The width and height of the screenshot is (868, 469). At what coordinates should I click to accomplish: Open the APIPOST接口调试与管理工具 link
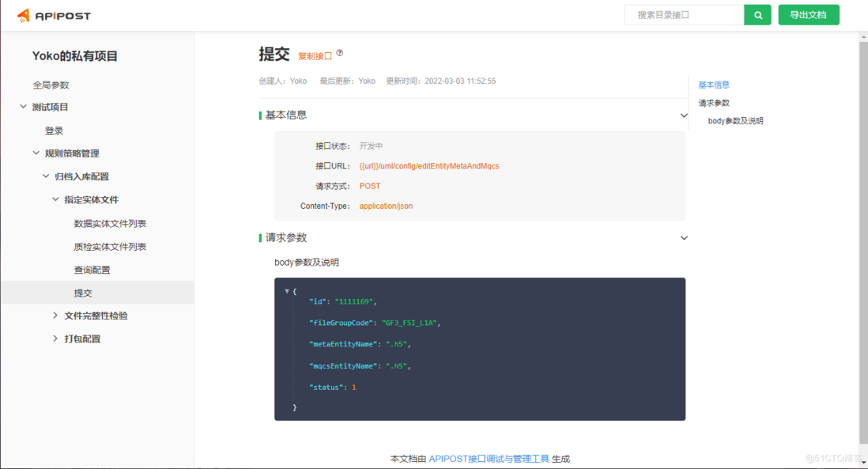click(x=489, y=459)
